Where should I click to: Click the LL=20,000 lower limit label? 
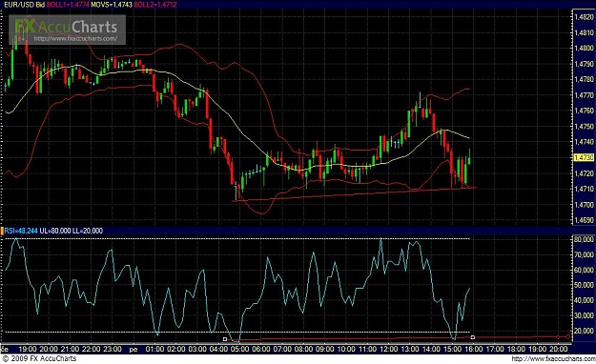pyautogui.click(x=88, y=231)
